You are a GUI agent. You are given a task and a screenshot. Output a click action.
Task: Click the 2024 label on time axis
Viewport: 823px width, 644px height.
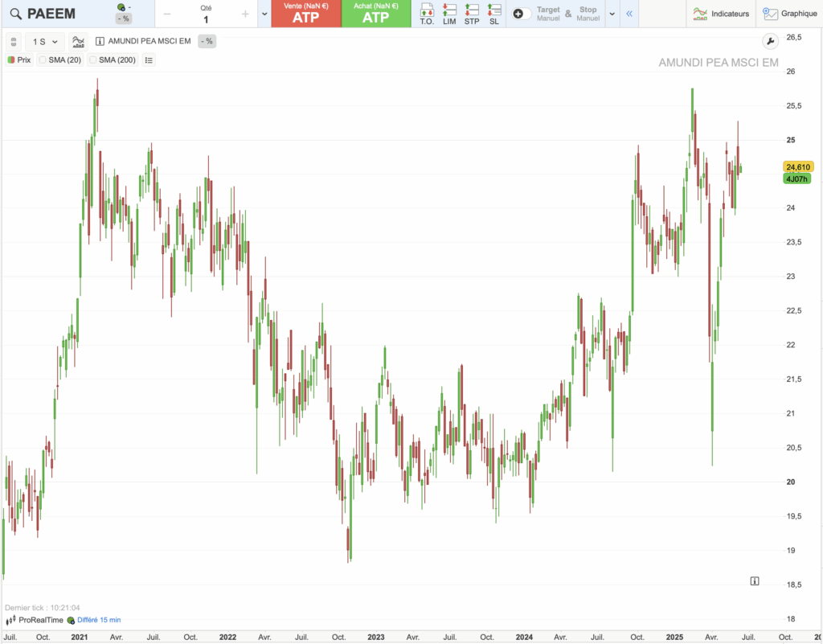click(x=524, y=638)
